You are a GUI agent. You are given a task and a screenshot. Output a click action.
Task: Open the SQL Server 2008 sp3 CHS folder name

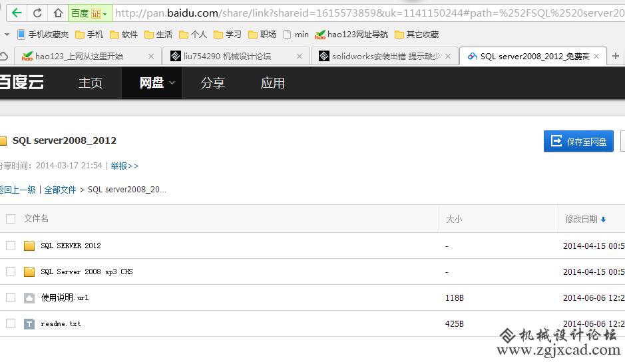87,272
